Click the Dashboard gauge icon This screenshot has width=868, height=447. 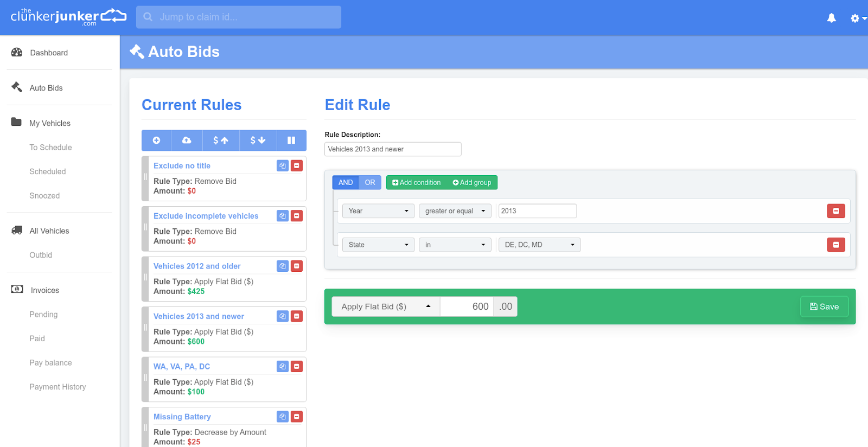(x=17, y=52)
